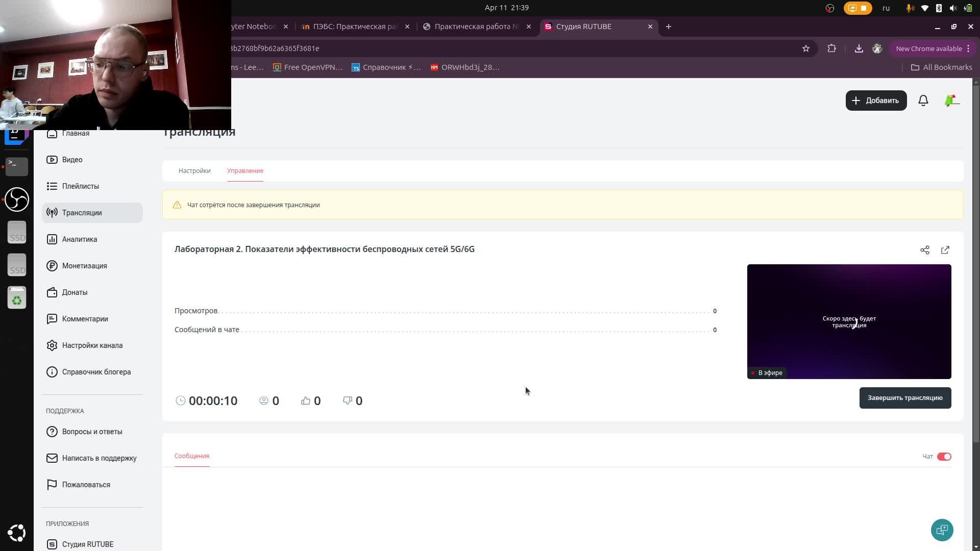Open notifications bell icon
980x551 pixels.
(x=923, y=101)
